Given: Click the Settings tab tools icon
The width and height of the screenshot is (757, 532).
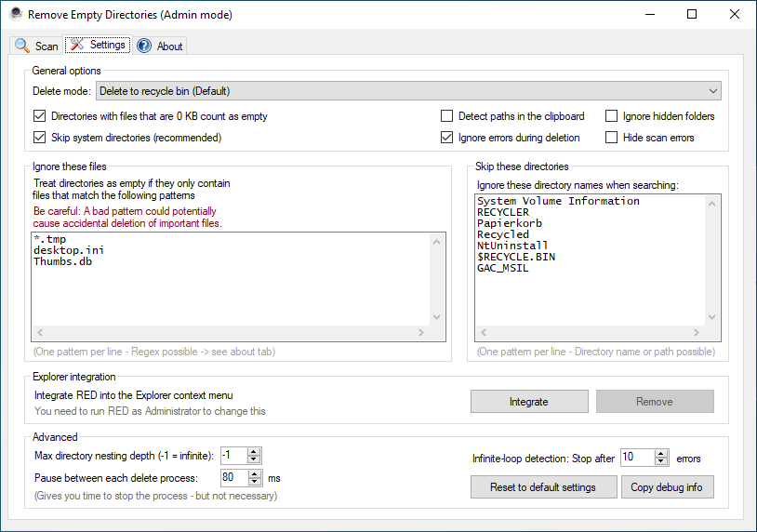Looking at the screenshot, I should (76, 45).
